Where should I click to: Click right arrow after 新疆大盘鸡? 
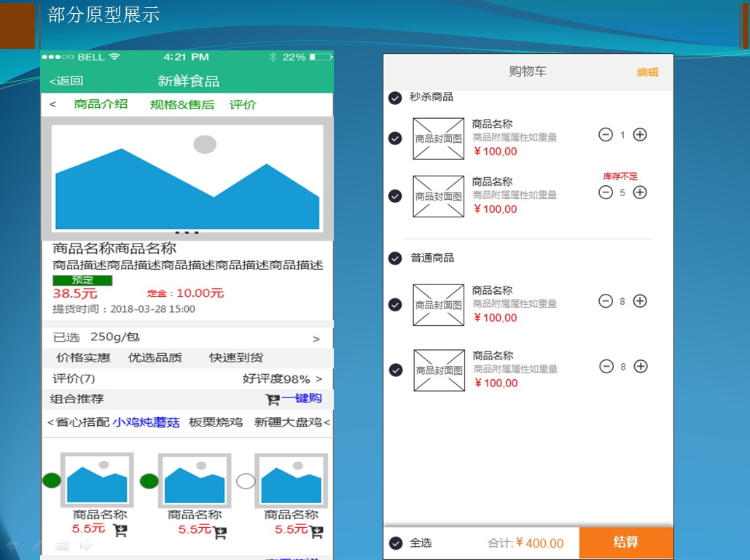(x=327, y=422)
